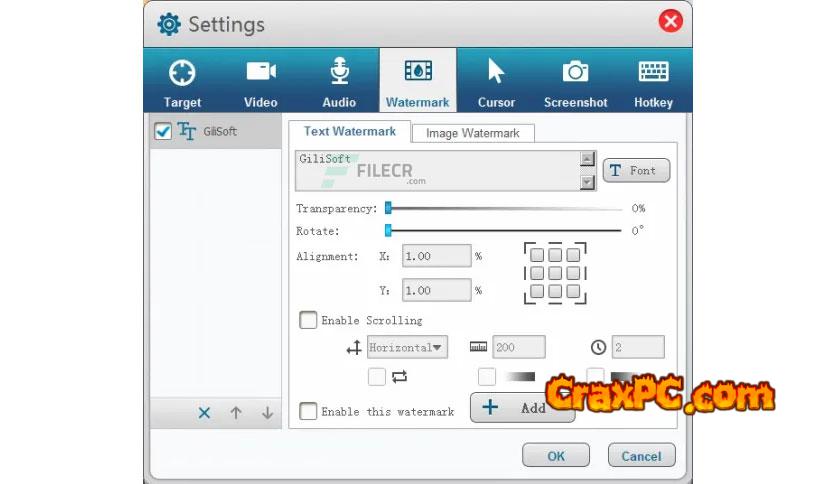Move watermark down with the down arrow

click(268, 413)
